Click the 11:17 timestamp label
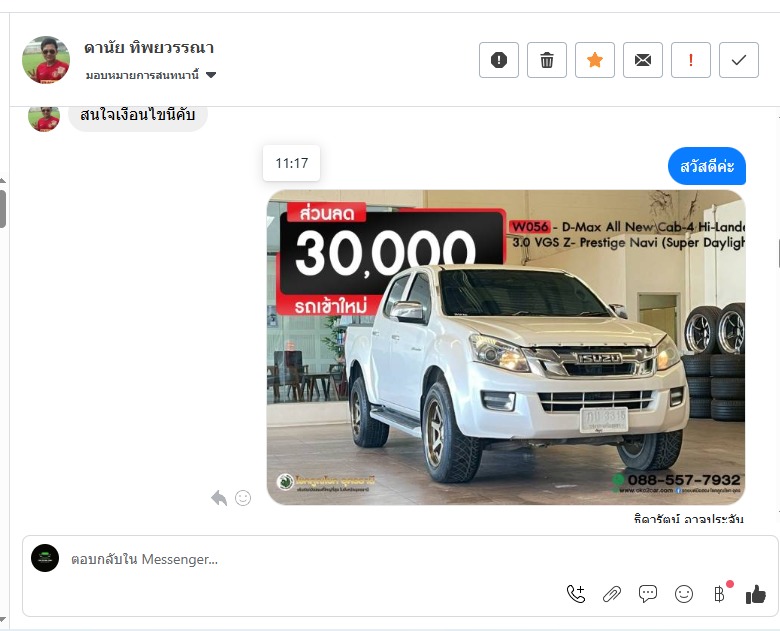This screenshot has height=631, width=780. click(292, 163)
